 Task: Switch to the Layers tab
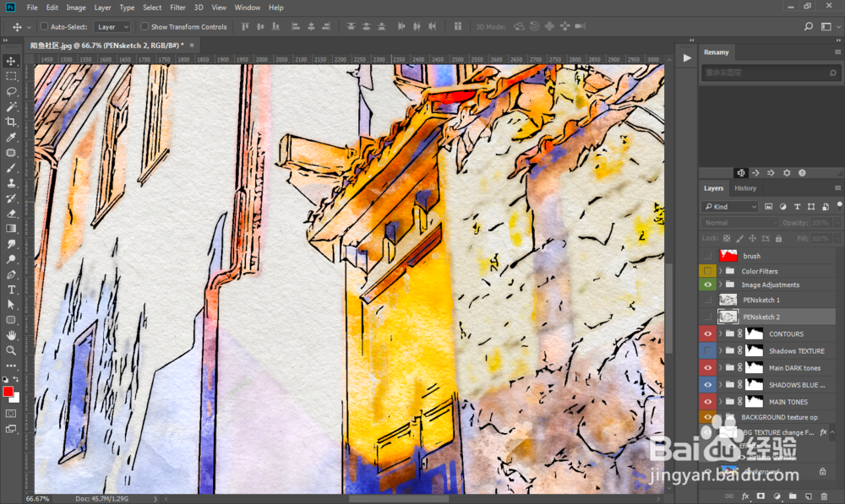713,188
